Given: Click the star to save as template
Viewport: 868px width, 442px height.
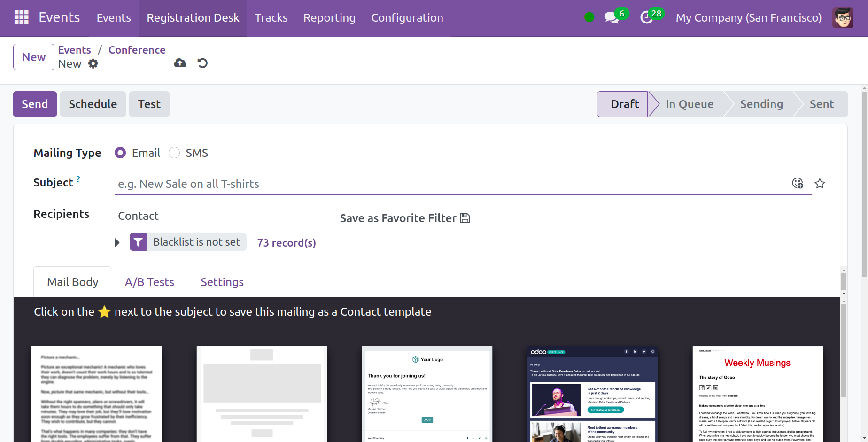Looking at the screenshot, I should 820,184.
